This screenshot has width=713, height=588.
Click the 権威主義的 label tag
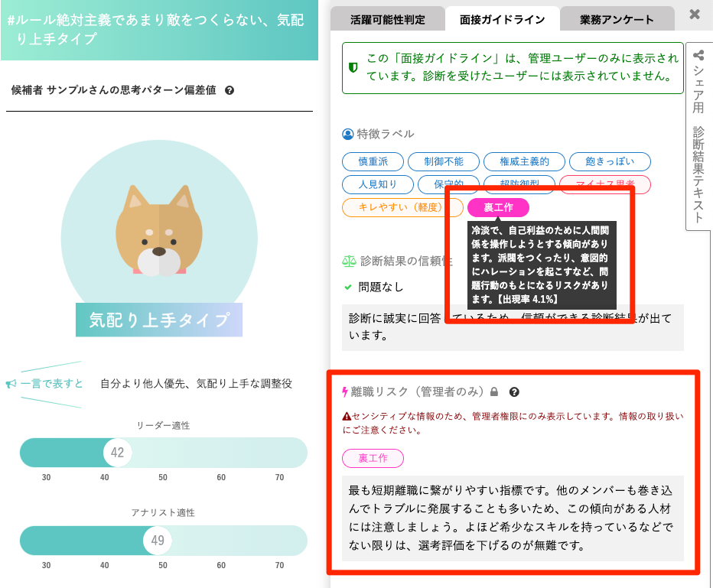click(524, 162)
